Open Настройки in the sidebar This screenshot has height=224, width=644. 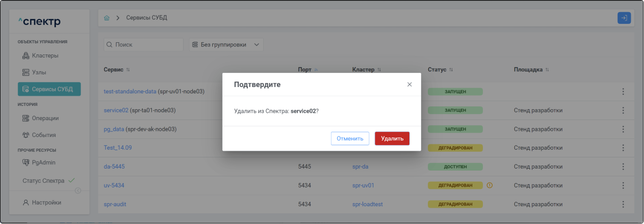46,203
